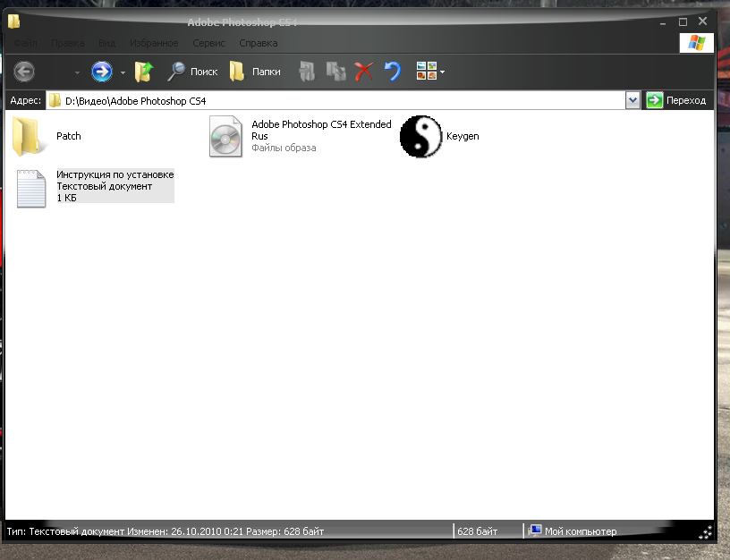730x560 pixels.
Task: Open the Вид menu
Action: 106,43
